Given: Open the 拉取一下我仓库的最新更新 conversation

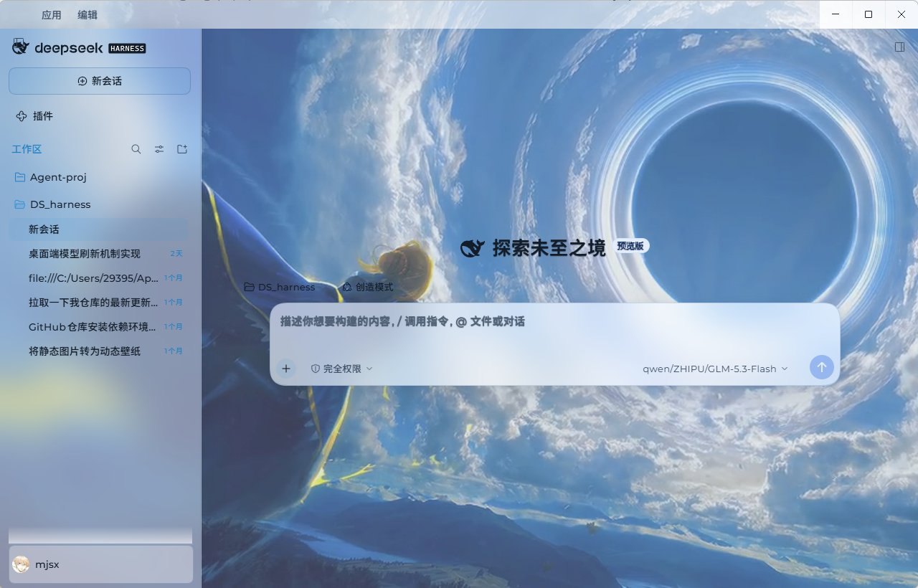Looking at the screenshot, I should click(99, 303).
